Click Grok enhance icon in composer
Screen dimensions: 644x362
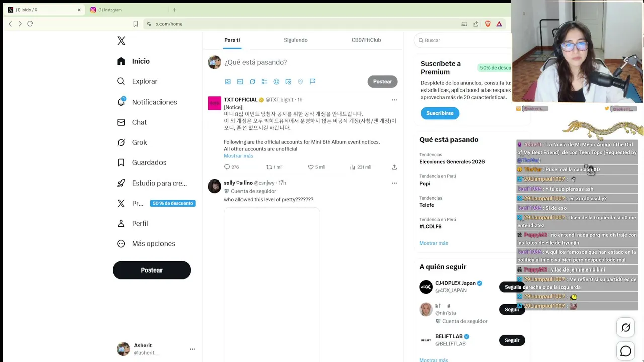(x=252, y=82)
